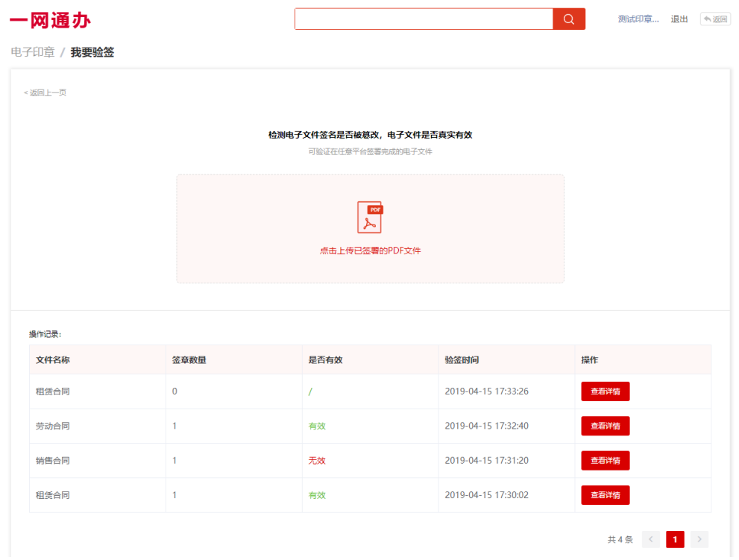Image resolution: width=739 pixels, height=560 pixels.
Task: Select page 1 in pagination
Action: (675, 539)
